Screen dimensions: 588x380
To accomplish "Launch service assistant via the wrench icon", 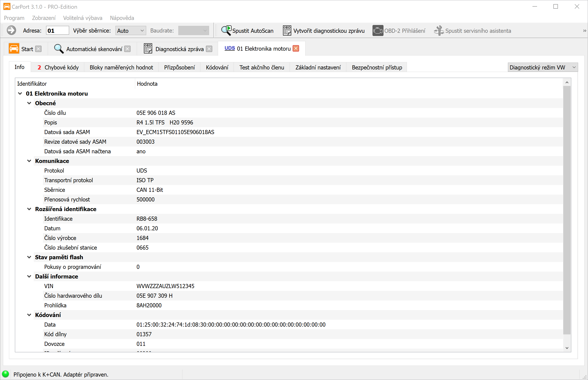I will (439, 31).
